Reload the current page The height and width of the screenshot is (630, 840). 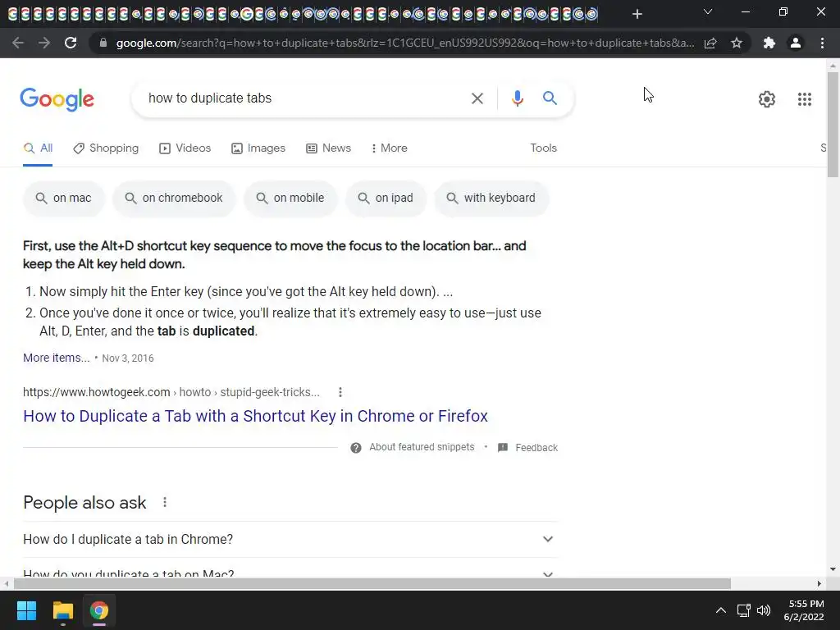pos(71,43)
